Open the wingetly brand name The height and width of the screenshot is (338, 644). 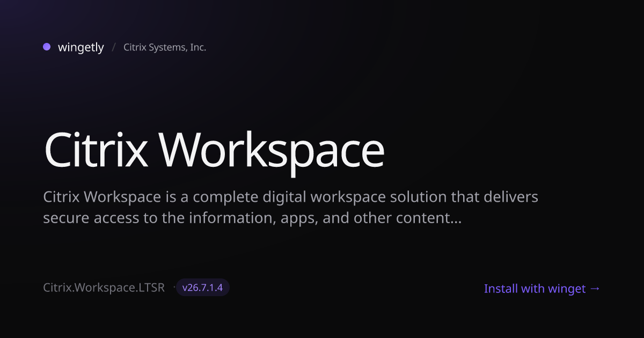[x=81, y=47]
